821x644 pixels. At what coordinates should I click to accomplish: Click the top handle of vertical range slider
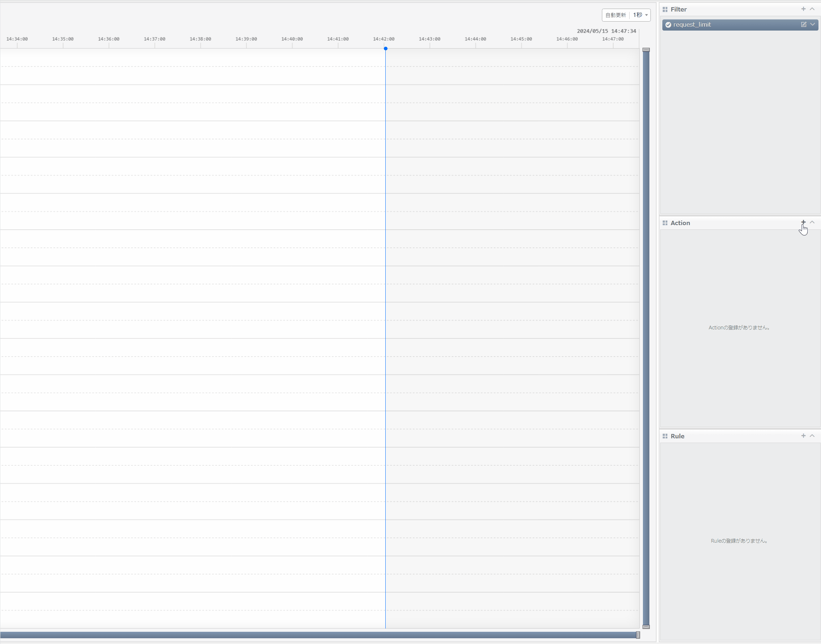click(646, 50)
